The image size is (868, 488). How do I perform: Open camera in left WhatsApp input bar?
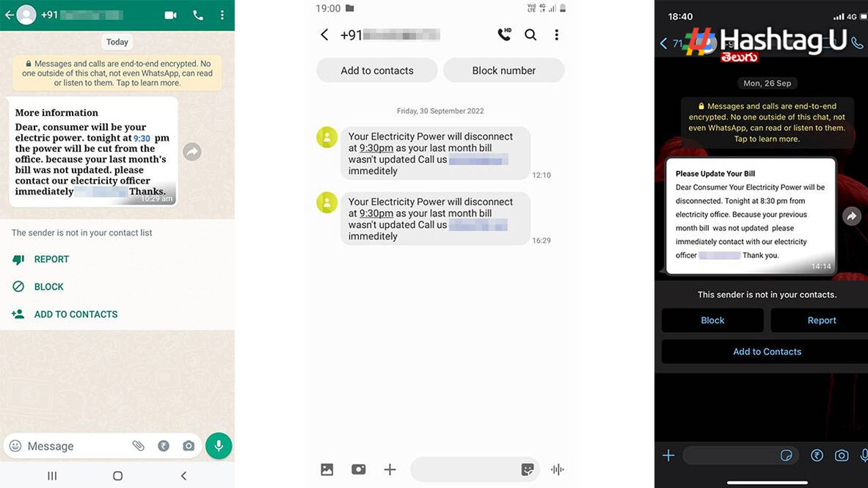[189, 446]
